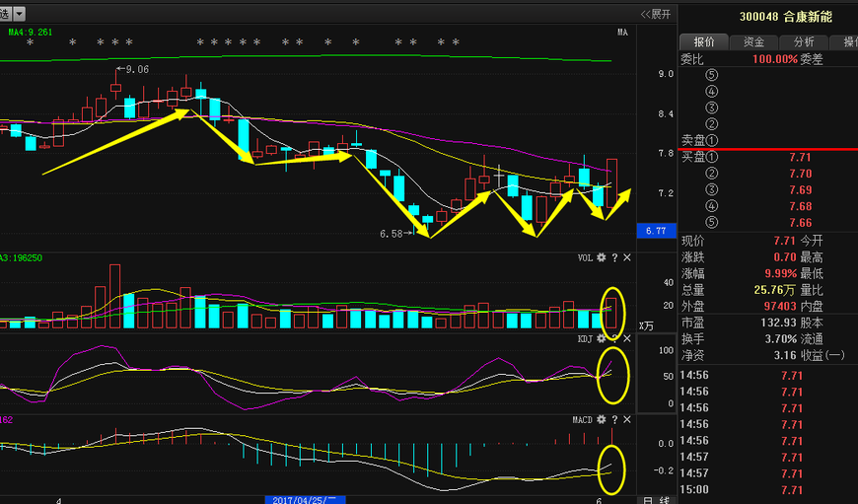Open help for MACD indicator
This screenshot has width=858, height=504.
tap(614, 419)
